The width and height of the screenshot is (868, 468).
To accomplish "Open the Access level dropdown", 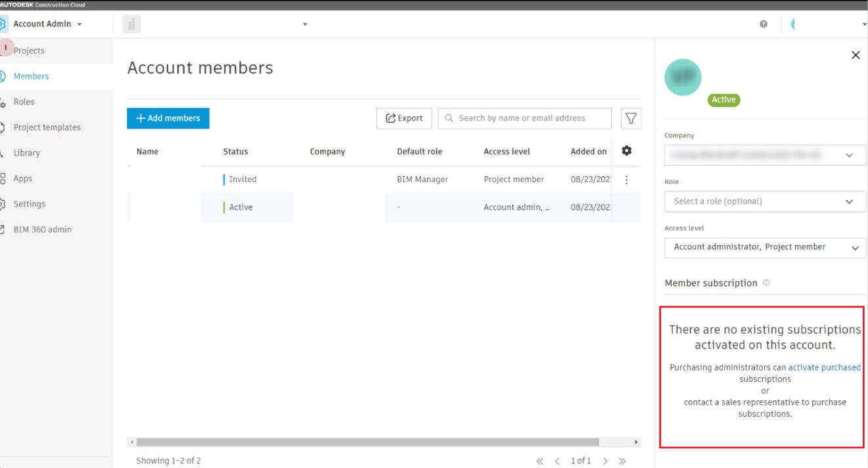I will click(x=764, y=248).
